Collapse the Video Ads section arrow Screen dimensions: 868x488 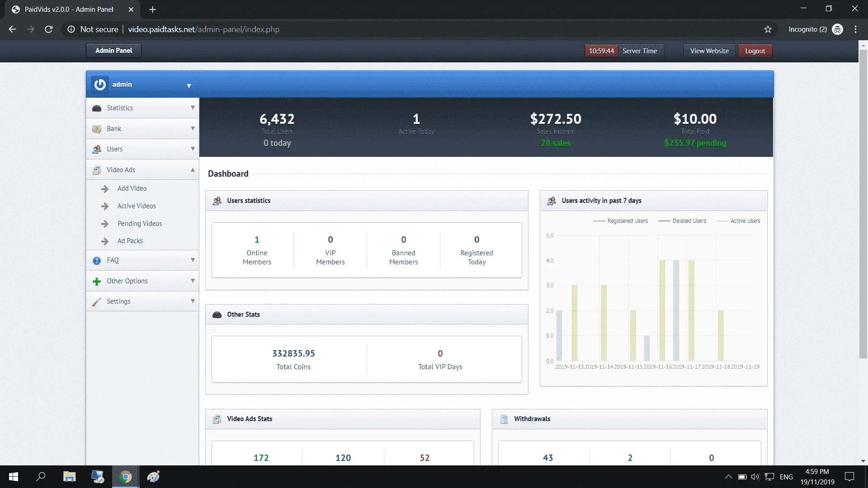193,170
